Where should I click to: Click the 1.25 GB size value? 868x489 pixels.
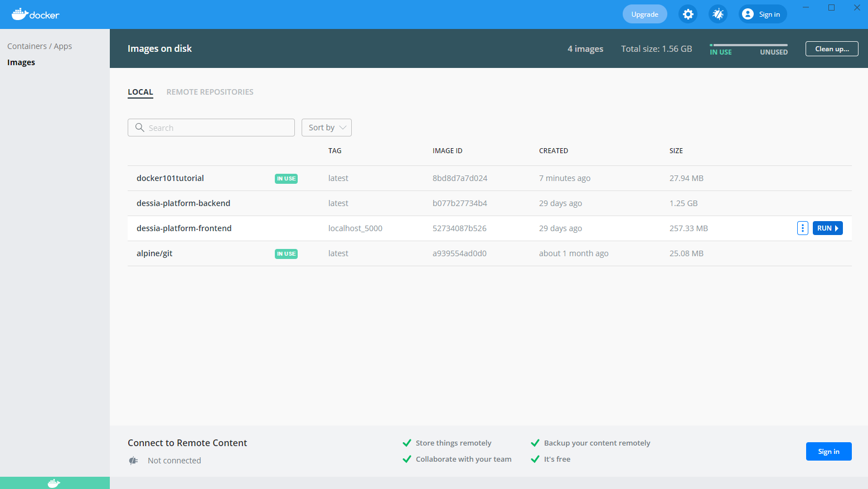[683, 203]
